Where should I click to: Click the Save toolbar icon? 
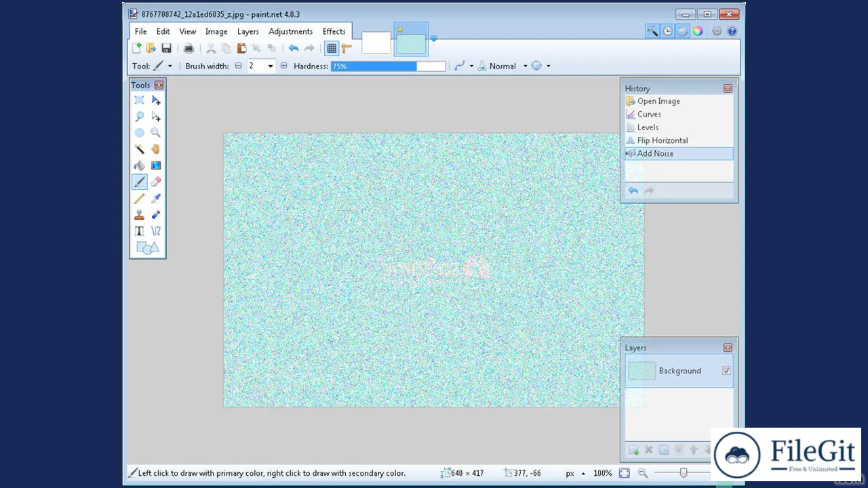coord(166,48)
